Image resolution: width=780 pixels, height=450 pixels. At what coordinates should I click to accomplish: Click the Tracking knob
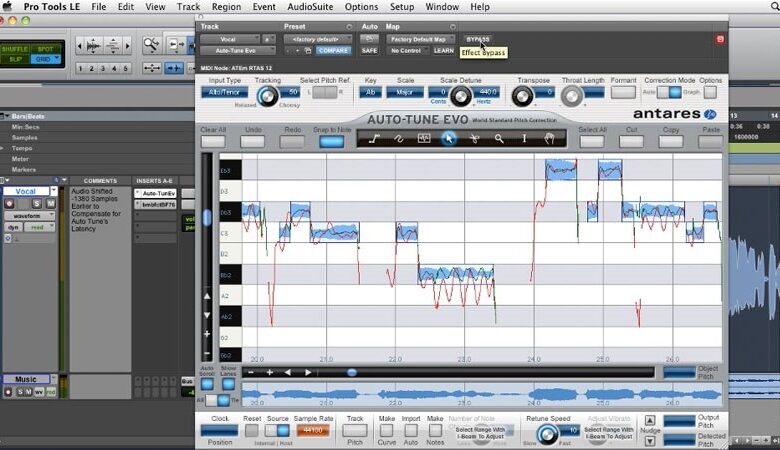click(267, 96)
